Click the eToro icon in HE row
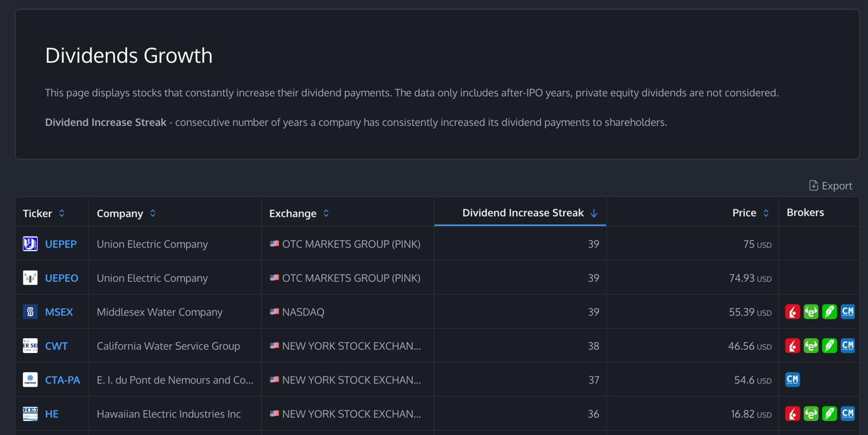 811,414
